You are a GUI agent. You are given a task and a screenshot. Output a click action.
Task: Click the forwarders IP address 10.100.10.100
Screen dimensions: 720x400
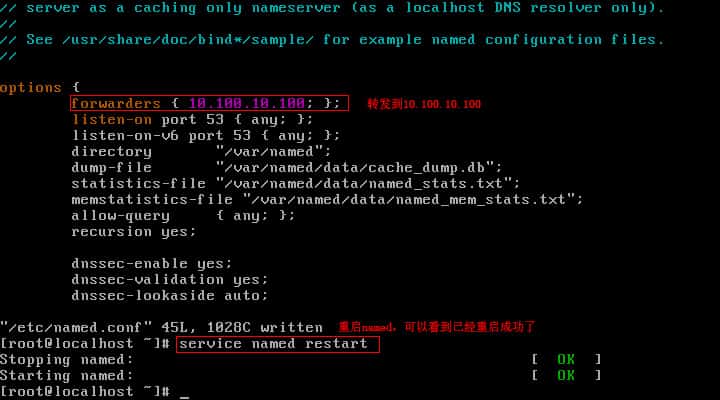tap(247, 103)
